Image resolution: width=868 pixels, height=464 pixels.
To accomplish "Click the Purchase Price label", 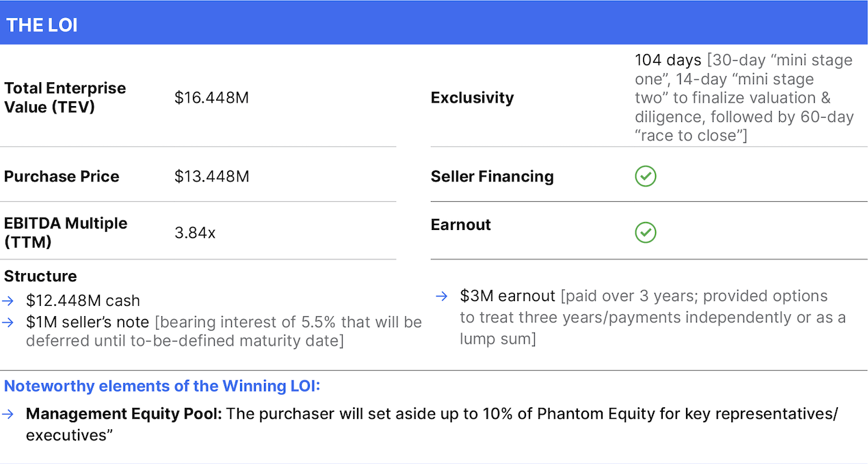I will 62,177.
